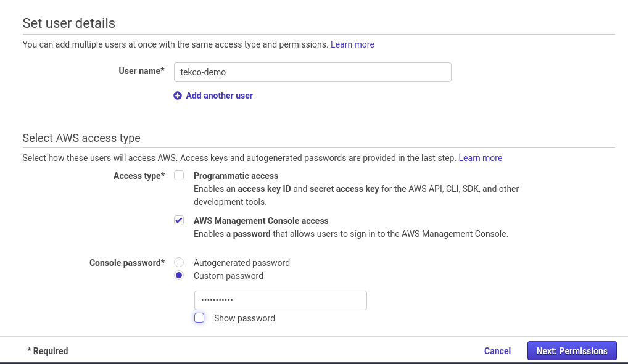This screenshot has width=628, height=364.
Task: Click the Custom password label text
Action: point(229,276)
